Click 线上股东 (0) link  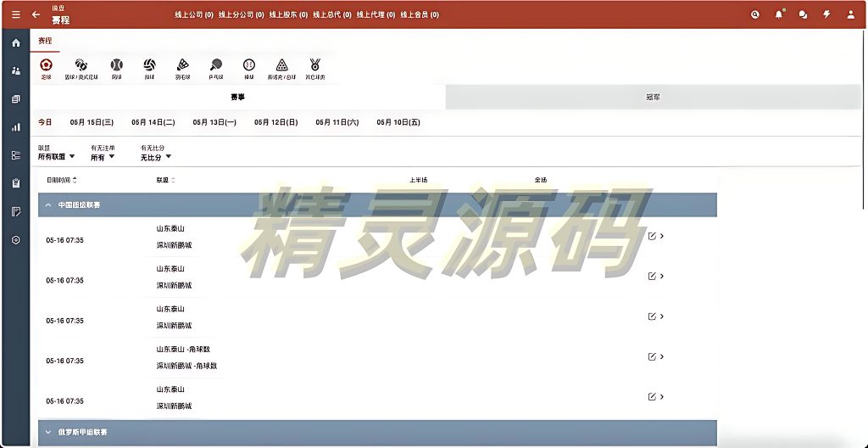[288, 15]
